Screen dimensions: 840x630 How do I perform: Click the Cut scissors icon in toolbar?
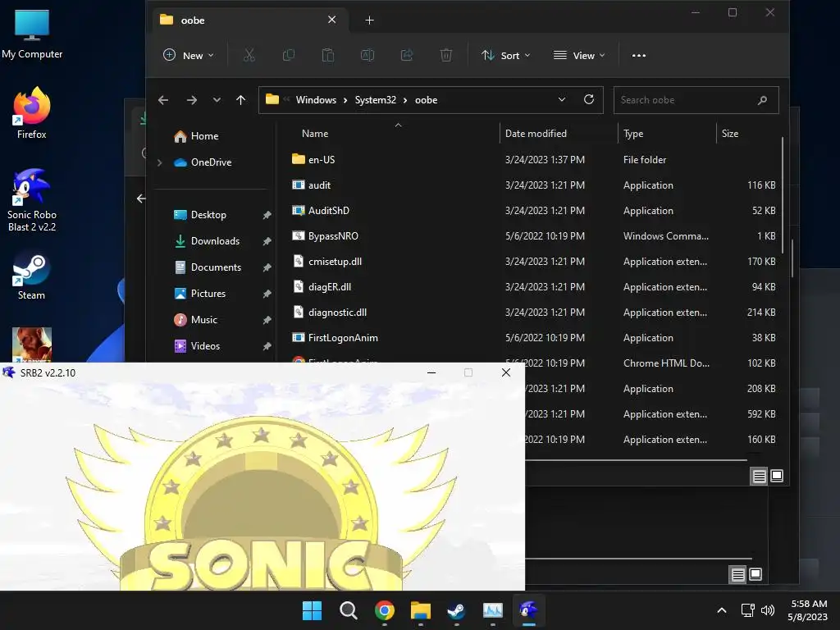pyautogui.click(x=249, y=55)
